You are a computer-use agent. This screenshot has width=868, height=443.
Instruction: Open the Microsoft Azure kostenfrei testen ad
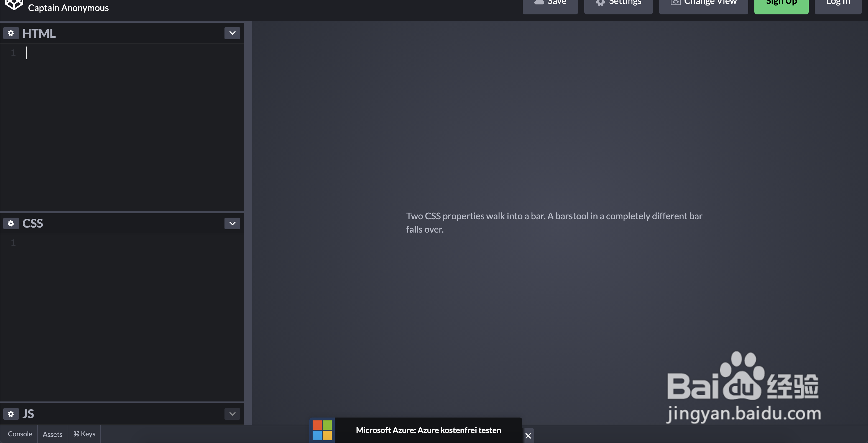[x=428, y=430]
